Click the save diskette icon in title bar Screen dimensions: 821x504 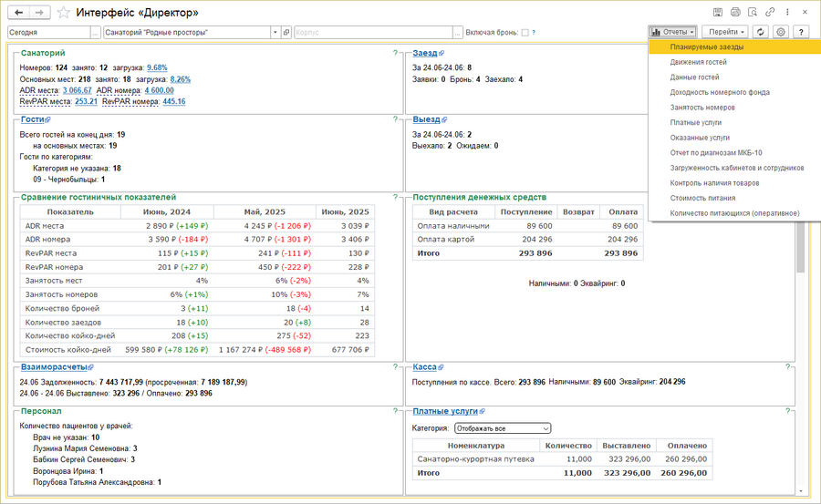coord(719,13)
